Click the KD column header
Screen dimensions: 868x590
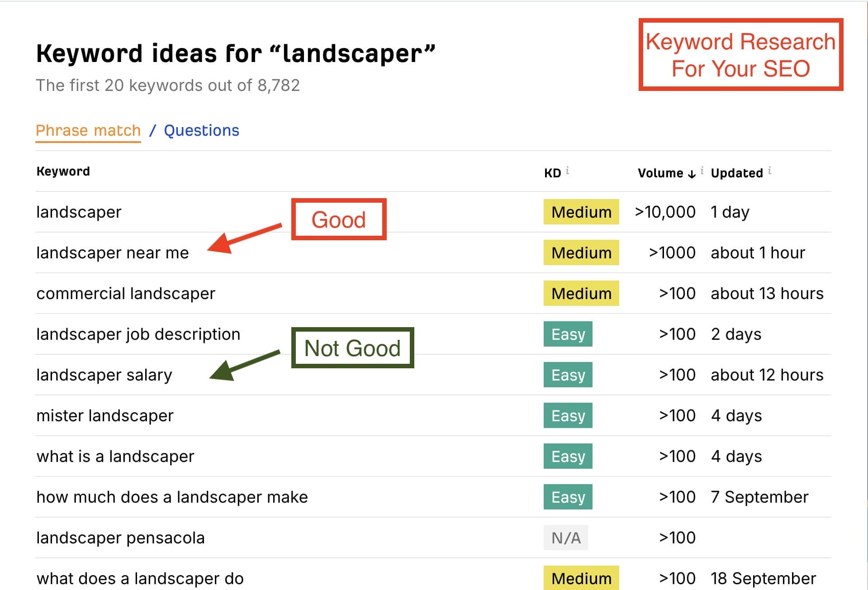click(x=552, y=173)
